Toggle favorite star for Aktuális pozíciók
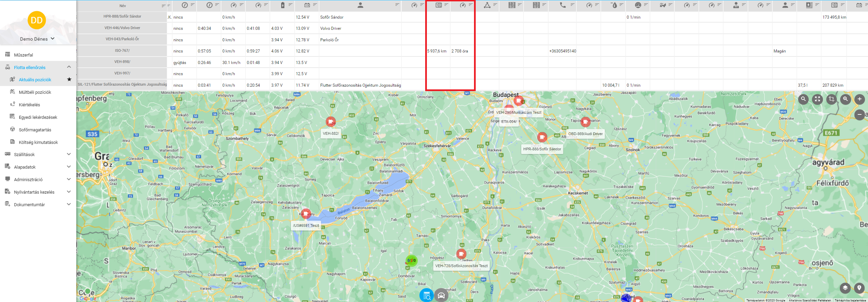 (69, 79)
